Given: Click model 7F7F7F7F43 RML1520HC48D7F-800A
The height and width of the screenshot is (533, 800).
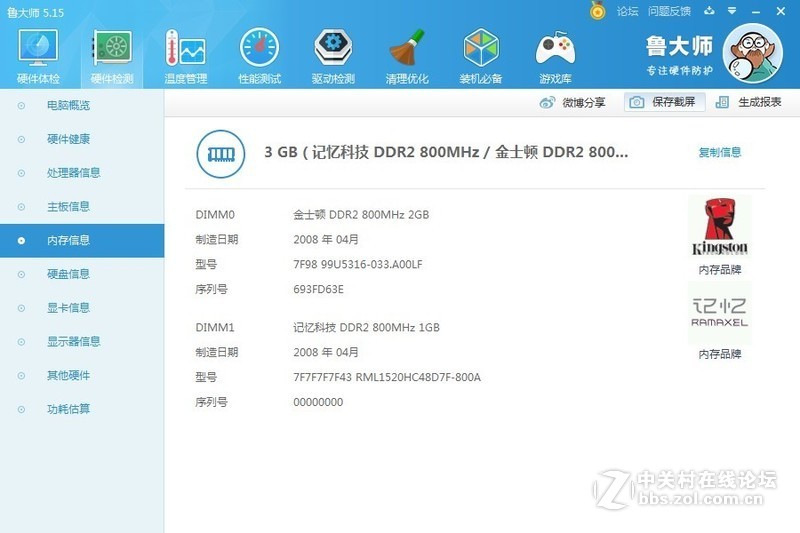Looking at the screenshot, I should (387, 377).
